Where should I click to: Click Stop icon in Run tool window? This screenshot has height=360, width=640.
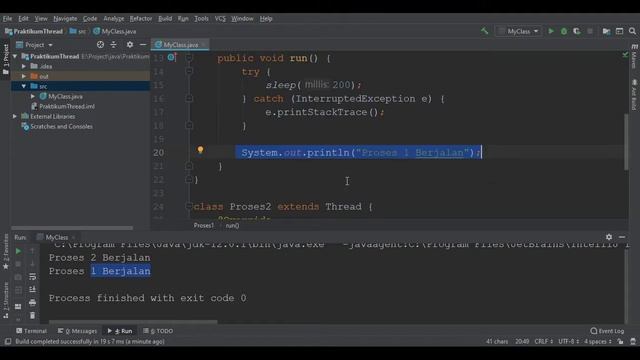click(18, 264)
